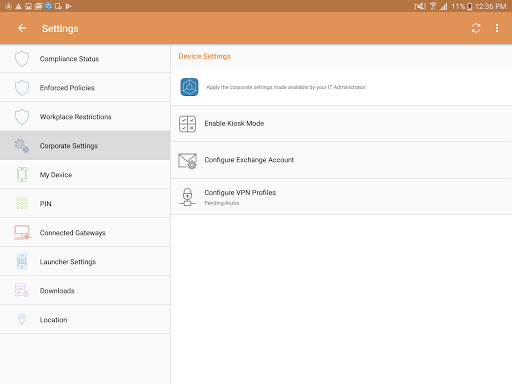Click the sync refresh icon
Viewport: 512px width, 384px height.
476,28
